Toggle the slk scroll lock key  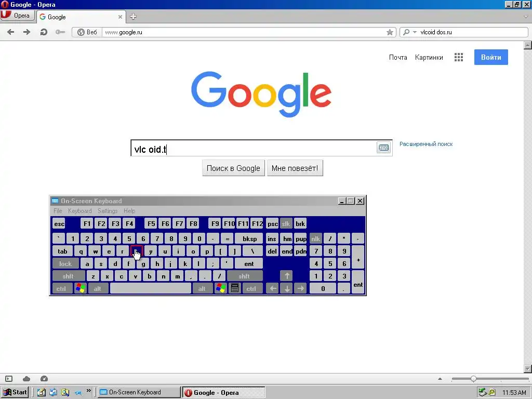[x=286, y=223]
